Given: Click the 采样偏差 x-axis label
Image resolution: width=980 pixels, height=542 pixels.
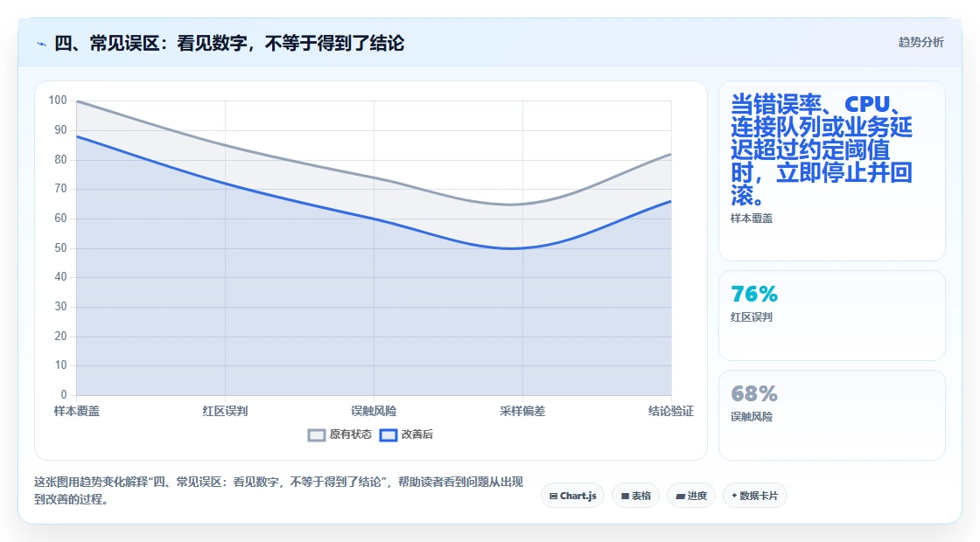Looking at the screenshot, I should click(x=522, y=411).
